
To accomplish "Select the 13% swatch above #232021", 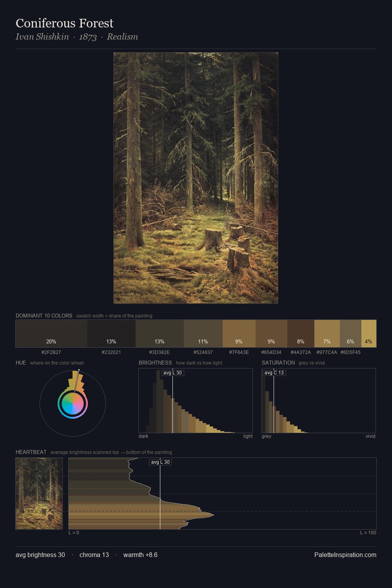I will point(111,334).
